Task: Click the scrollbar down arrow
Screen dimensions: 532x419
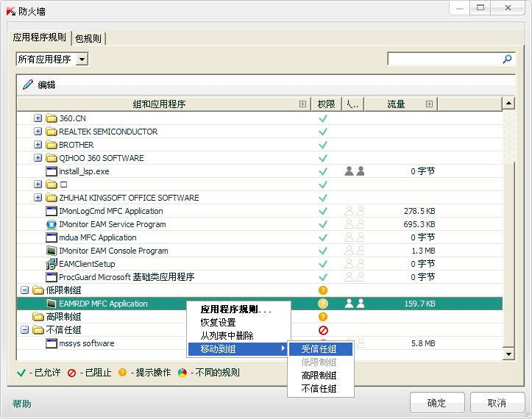Action: coord(508,354)
